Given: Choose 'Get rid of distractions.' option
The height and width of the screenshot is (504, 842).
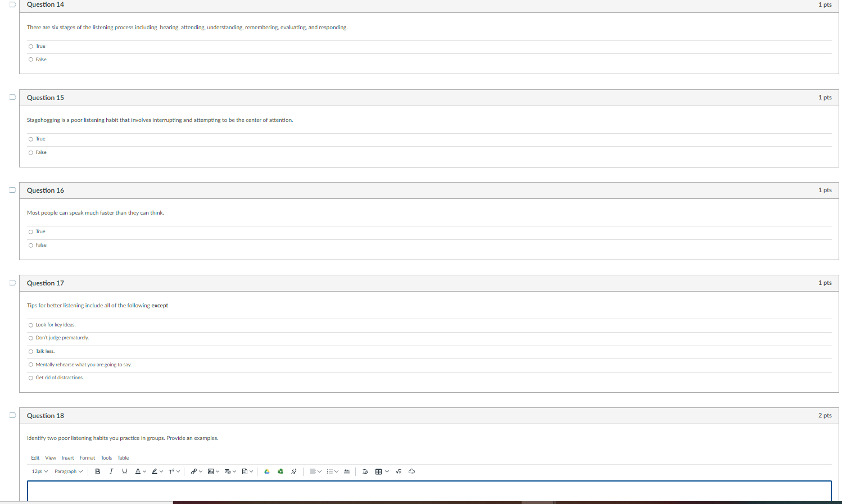Looking at the screenshot, I should tap(31, 378).
